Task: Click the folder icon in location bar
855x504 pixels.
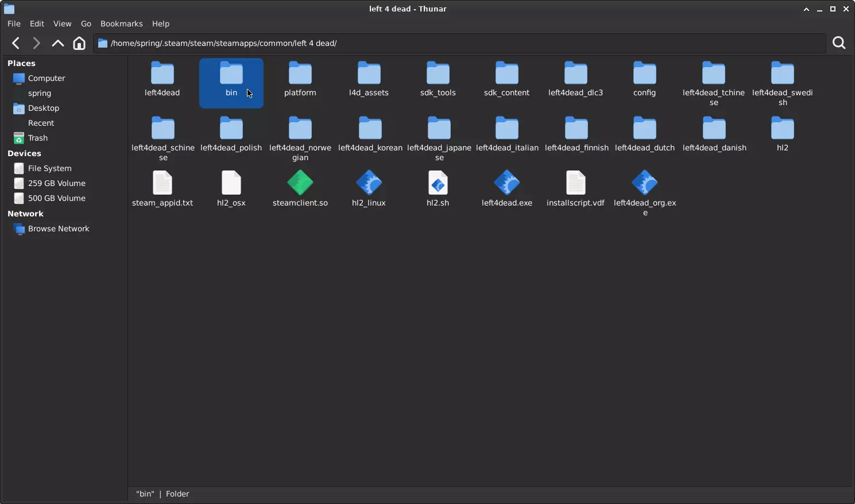Action: [x=103, y=43]
